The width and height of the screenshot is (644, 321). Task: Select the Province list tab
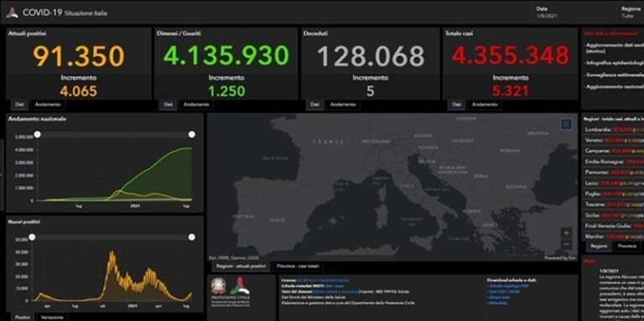pyautogui.click(x=626, y=246)
